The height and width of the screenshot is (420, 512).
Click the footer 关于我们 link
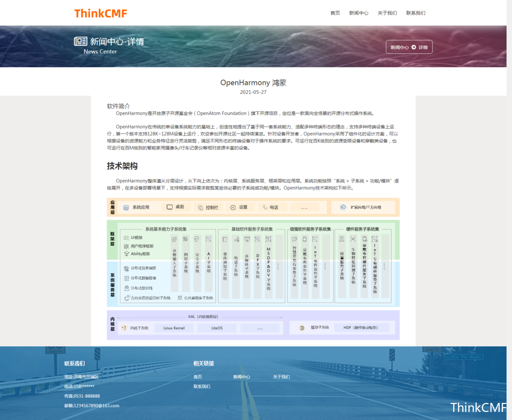click(282, 377)
